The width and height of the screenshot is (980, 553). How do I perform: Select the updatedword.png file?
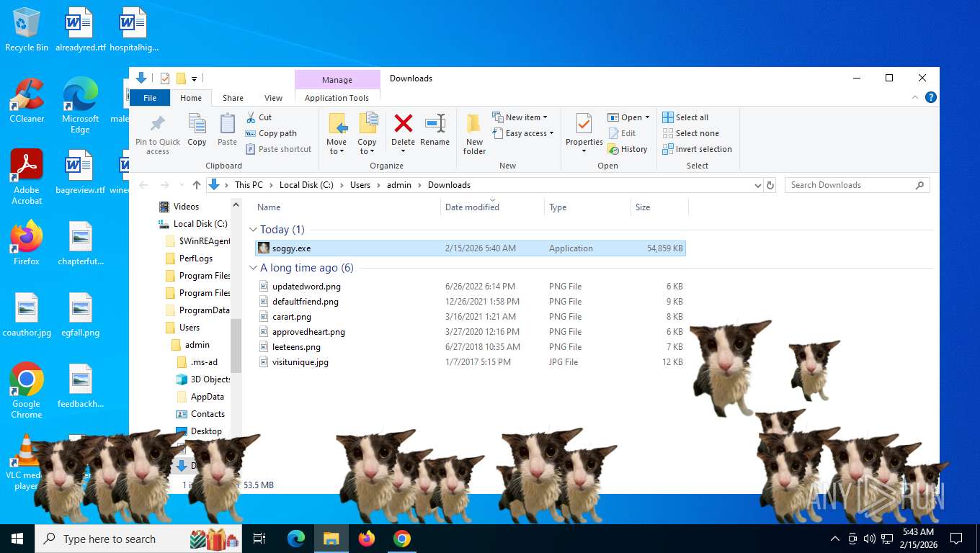coord(471,287)
